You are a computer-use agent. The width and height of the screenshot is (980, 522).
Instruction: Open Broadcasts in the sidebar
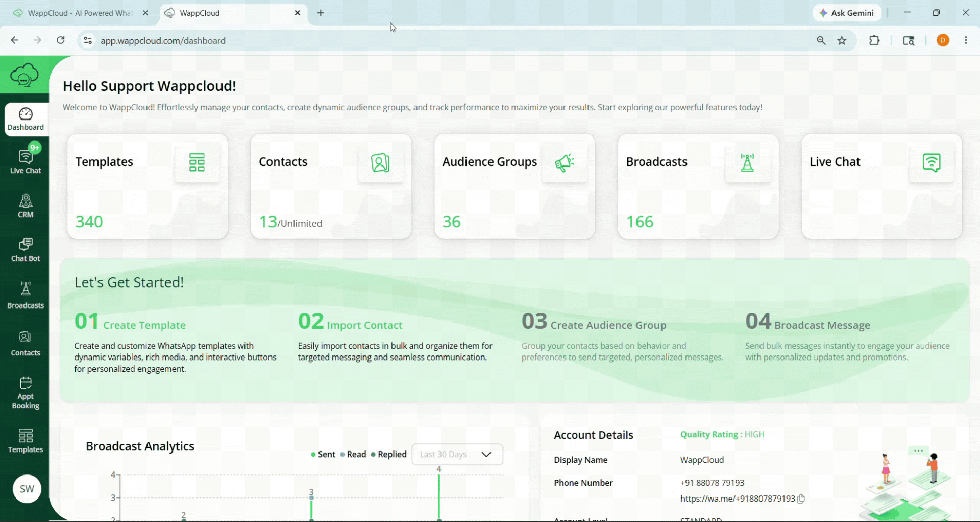(26, 295)
